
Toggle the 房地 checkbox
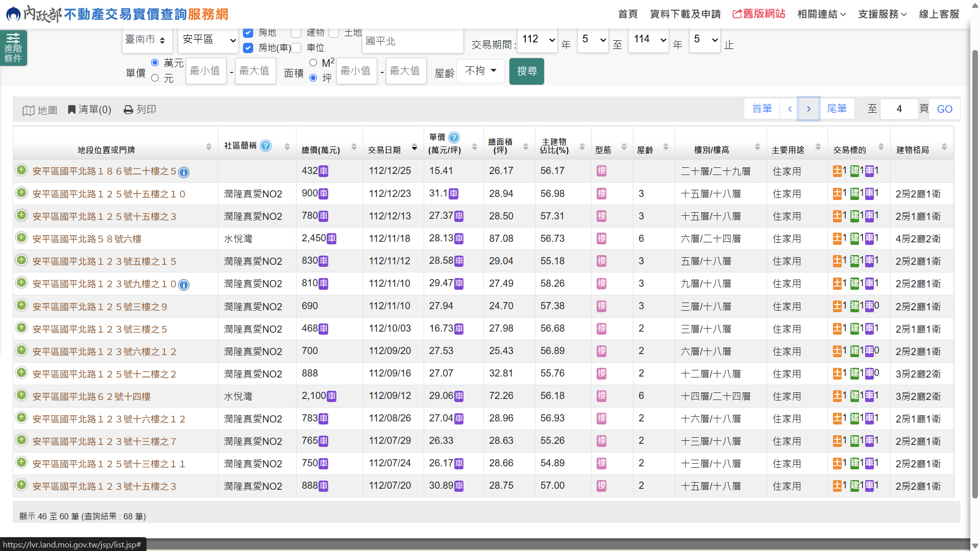tap(248, 33)
